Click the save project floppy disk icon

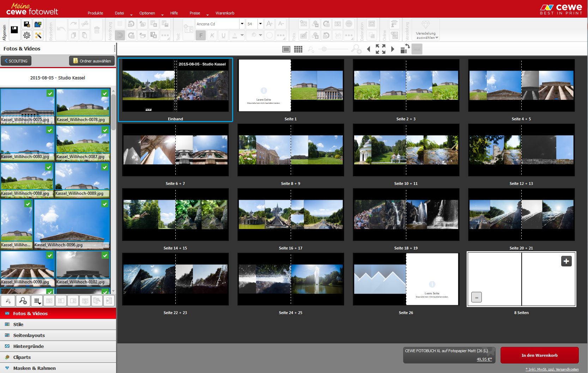14,30
